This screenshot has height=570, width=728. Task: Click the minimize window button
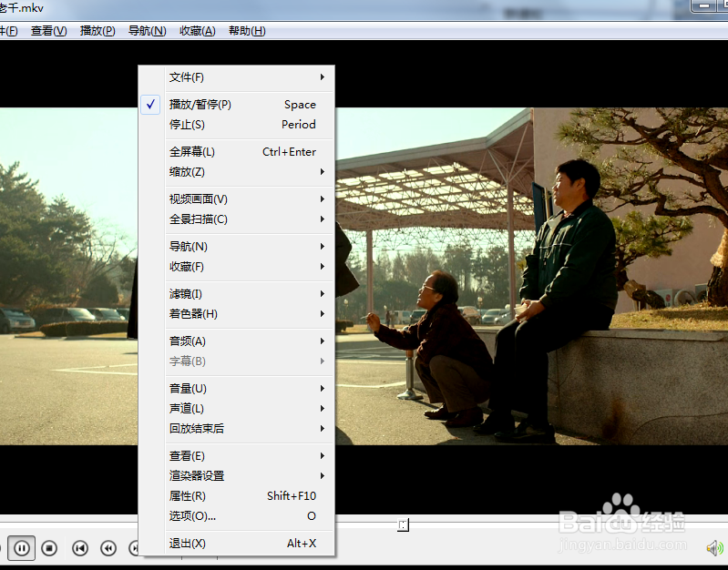click(704, 5)
